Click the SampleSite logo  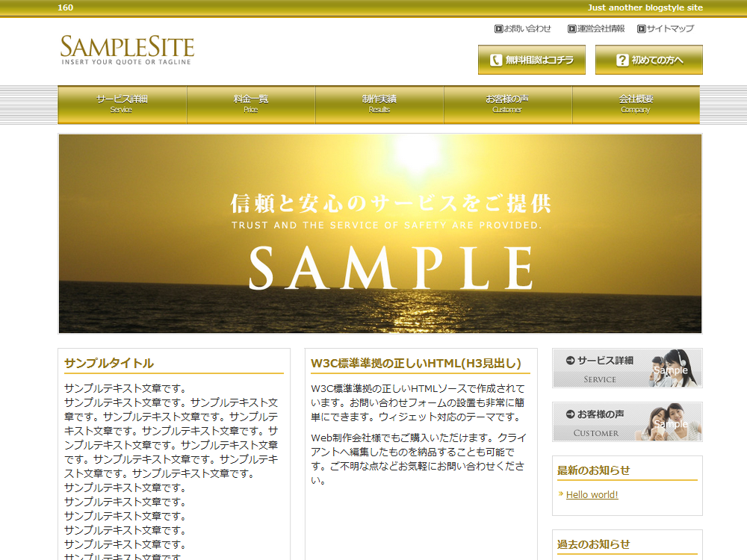[127, 50]
